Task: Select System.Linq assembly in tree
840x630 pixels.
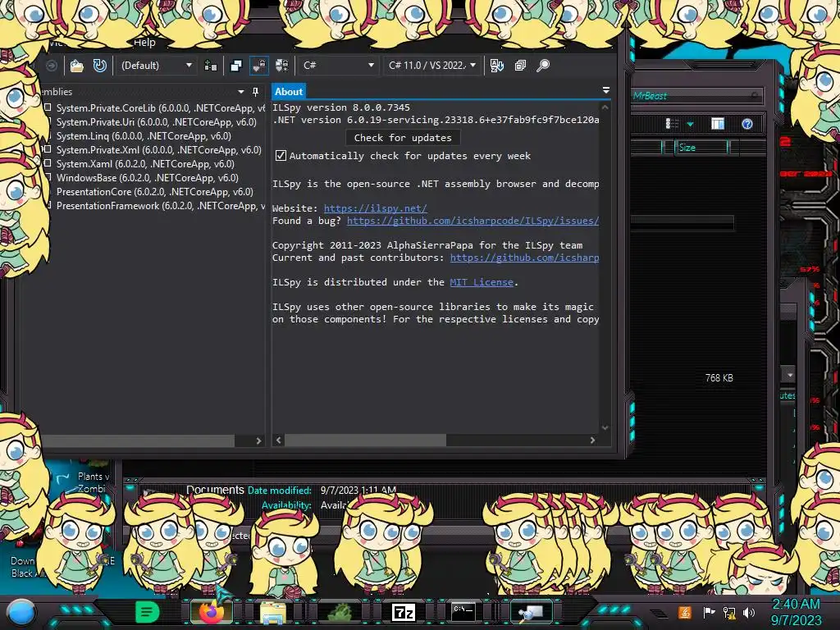Action: 144,136
